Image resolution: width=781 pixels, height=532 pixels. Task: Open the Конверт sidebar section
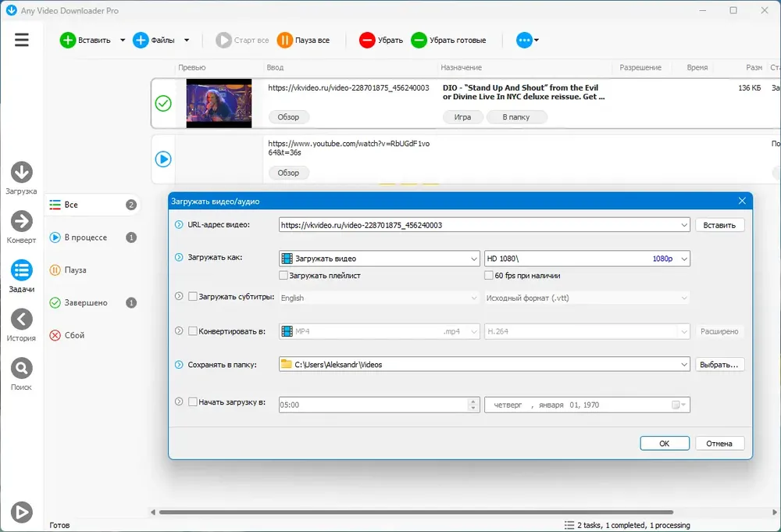pos(21,227)
